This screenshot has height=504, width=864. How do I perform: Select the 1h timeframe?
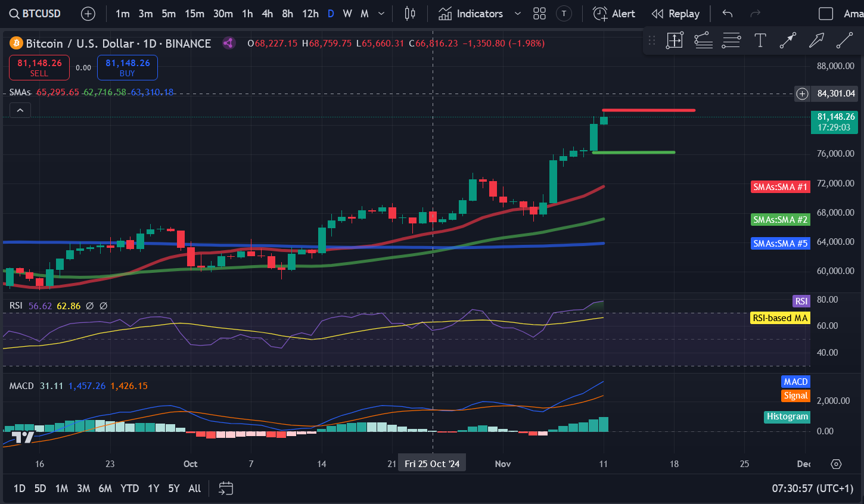pos(247,14)
